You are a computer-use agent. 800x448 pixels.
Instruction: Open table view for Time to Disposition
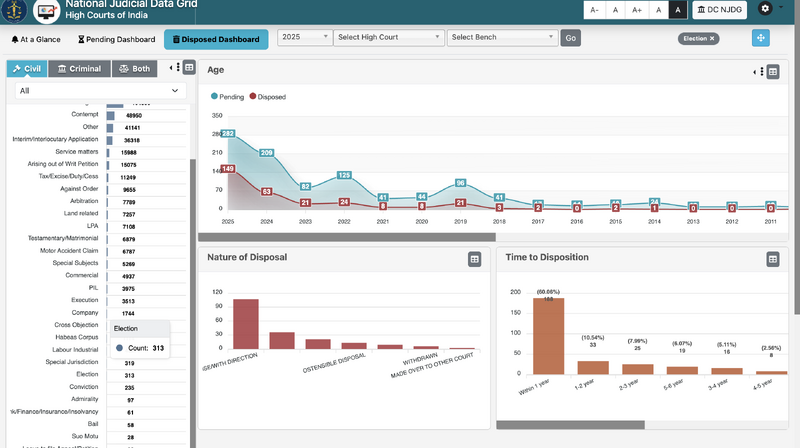(773, 259)
